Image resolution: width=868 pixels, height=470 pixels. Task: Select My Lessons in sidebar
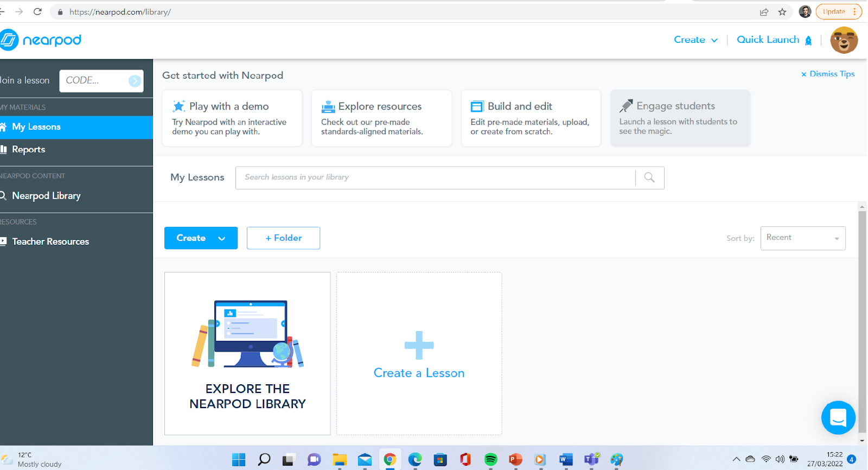coord(76,127)
